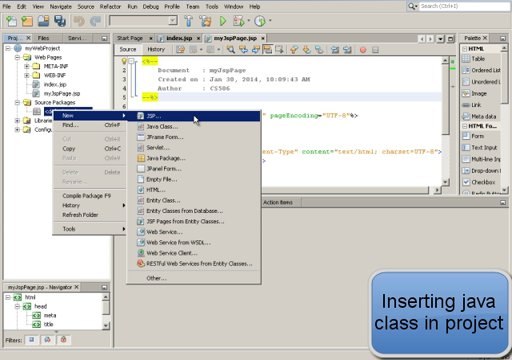Choose JSP... from the New submenu

point(194,116)
